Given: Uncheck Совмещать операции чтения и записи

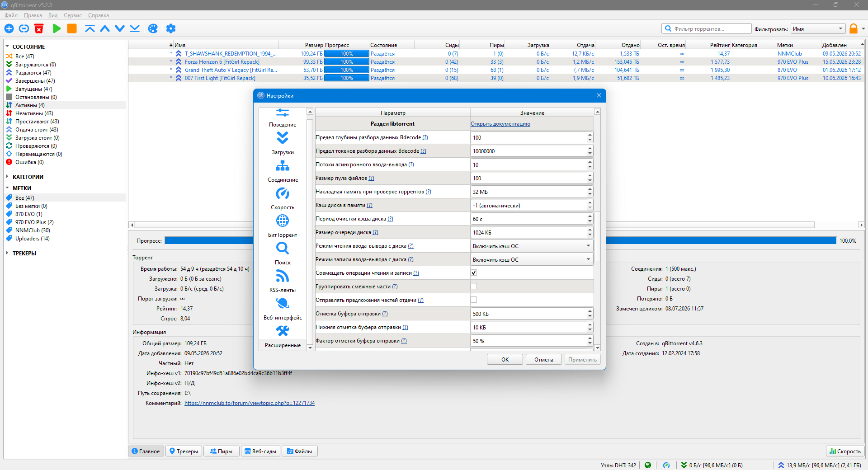Looking at the screenshot, I should pyautogui.click(x=474, y=273).
